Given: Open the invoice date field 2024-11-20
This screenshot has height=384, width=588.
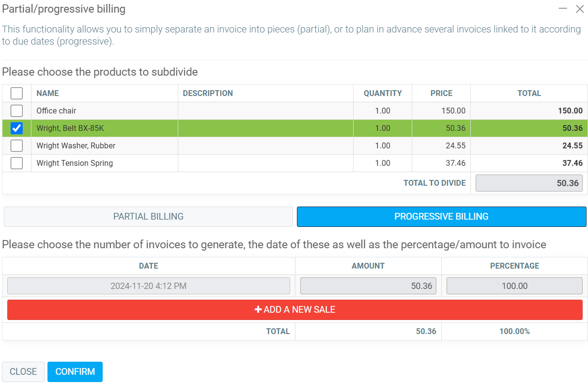Looking at the screenshot, I should pos(148,286).
